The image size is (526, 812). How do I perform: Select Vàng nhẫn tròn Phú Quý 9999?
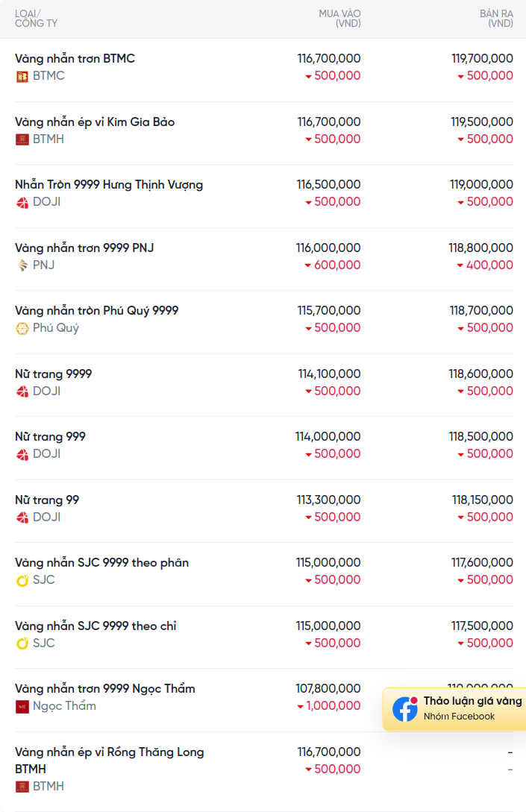pyautogui.click(x=96, y=311)
